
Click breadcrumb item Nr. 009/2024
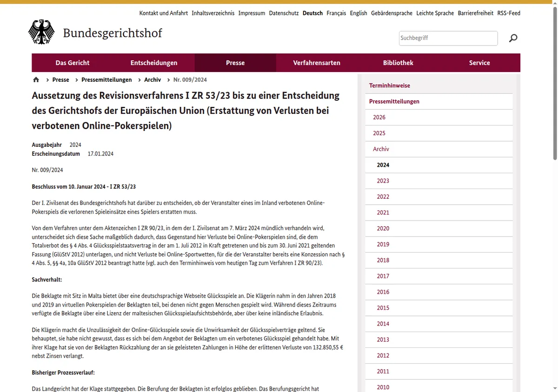point(190,80)
